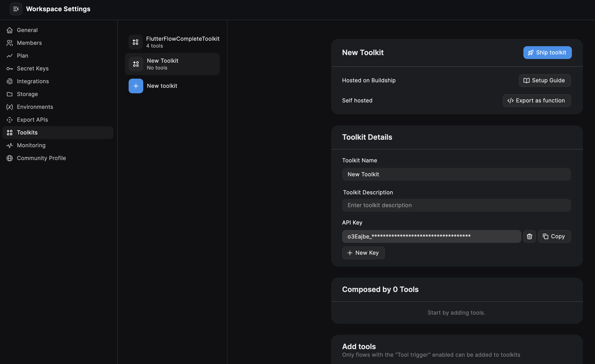595x364 pixels.
Task: Select the Storage sidebar item
Action: coord(27,94)
